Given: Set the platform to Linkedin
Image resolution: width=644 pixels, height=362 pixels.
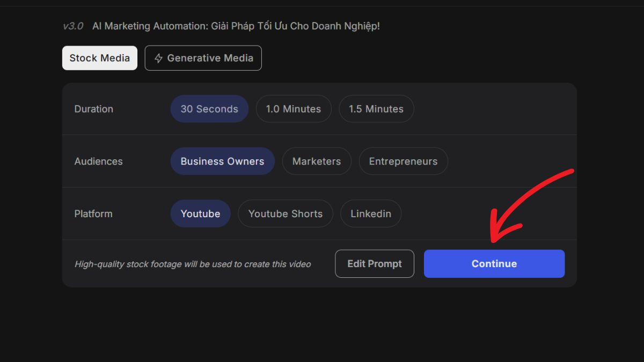Looking at the screenshot, I should 371,213.
